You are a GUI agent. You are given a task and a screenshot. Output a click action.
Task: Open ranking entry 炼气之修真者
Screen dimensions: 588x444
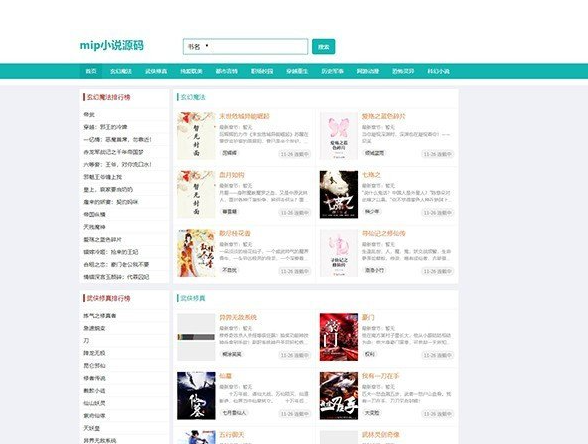point(100,316)
